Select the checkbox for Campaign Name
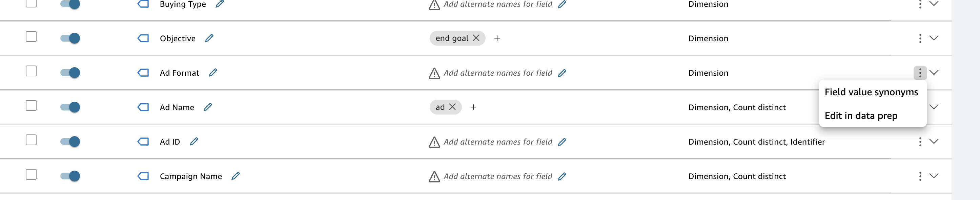The image size is (980, 200). 31,175
